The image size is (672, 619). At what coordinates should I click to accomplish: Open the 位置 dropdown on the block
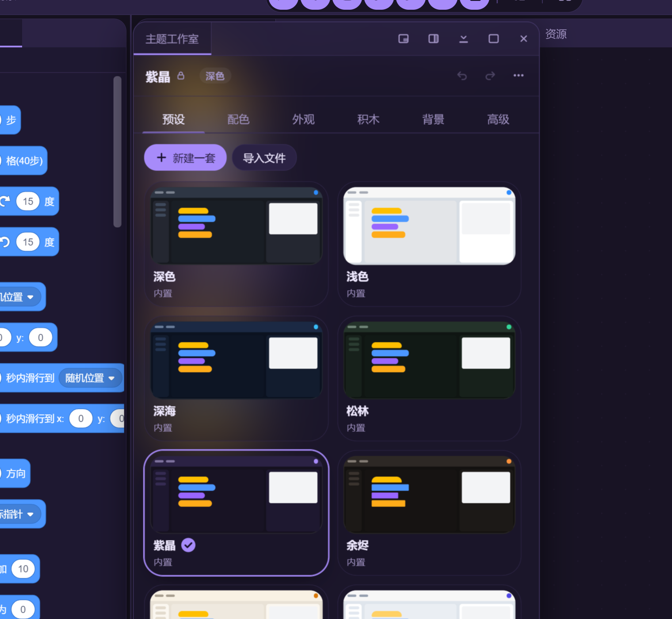(19, 297)
